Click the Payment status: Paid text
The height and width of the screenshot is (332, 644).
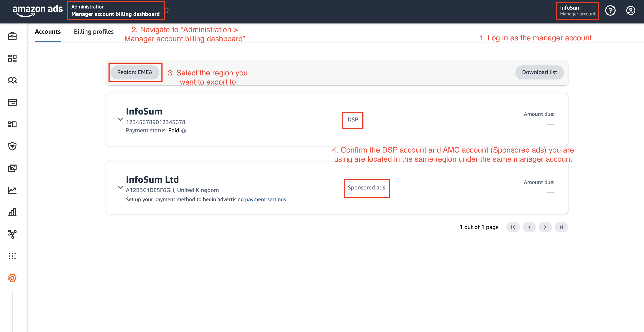153,130
